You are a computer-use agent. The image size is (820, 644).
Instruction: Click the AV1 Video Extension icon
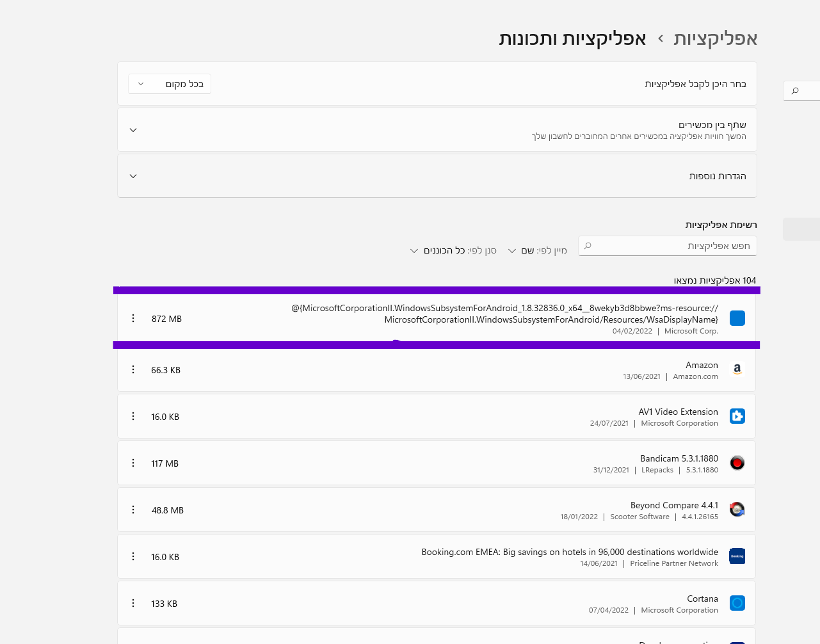[x=737, y=416]
